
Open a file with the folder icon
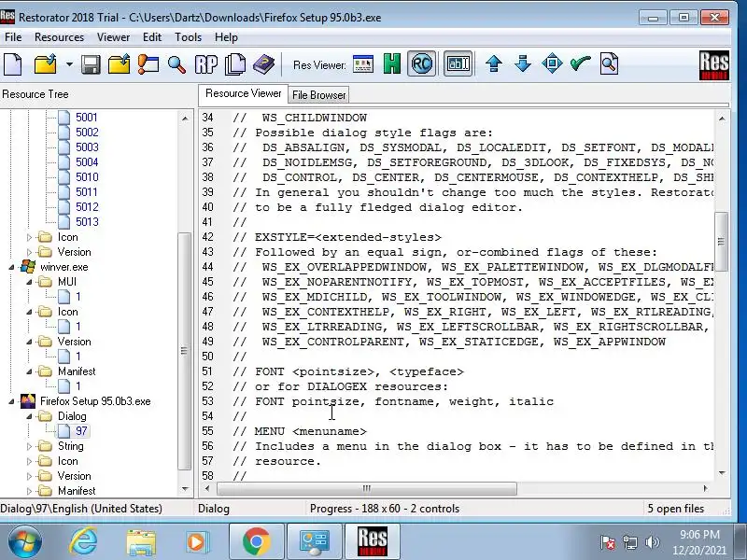point(46,63)
